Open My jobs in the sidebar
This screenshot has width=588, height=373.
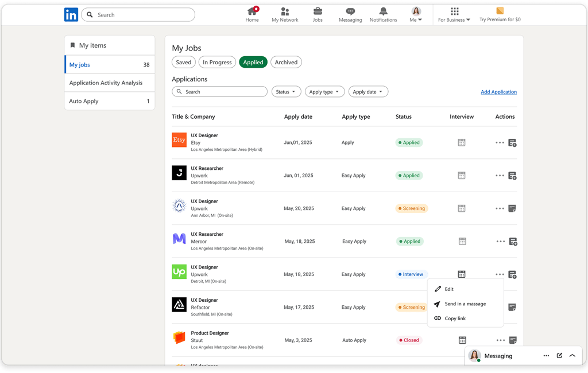[110, 64]
